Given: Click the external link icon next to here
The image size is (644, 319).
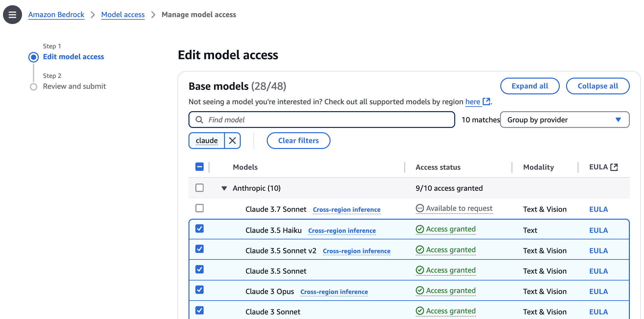Looking at the screenshot, I should pos(486,102).
